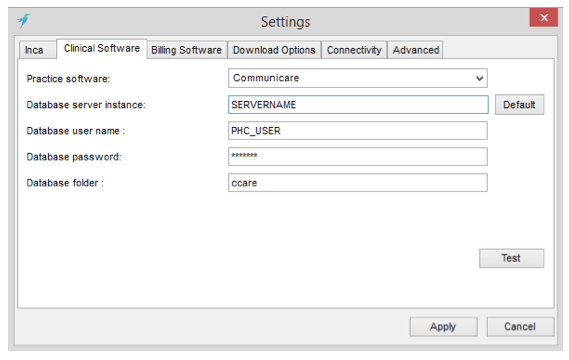Image resolution: width=569 pixels, height=360 pixels.
Task: Switch to the Inca tab
Action: point(37,50)
